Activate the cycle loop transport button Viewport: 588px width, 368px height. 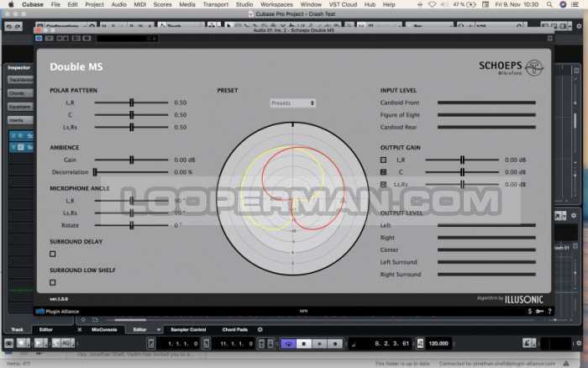coord(288,344)
